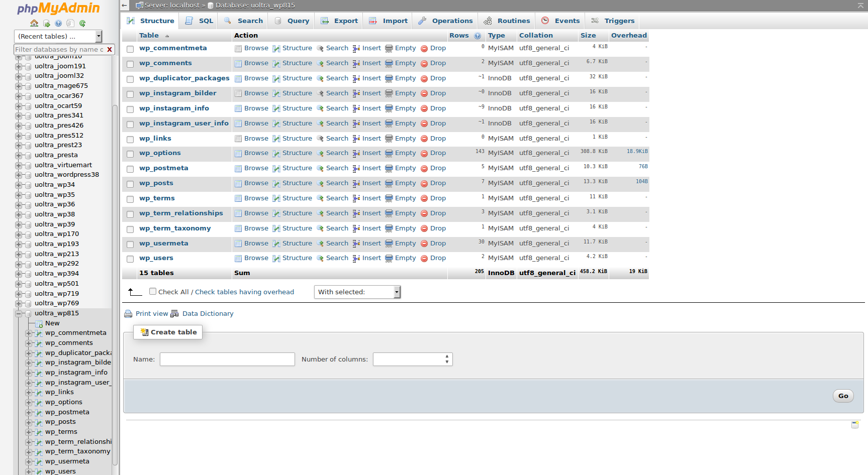868x475 pixels.
Task: Clear database filter with red X
Action: pos(109,49)
